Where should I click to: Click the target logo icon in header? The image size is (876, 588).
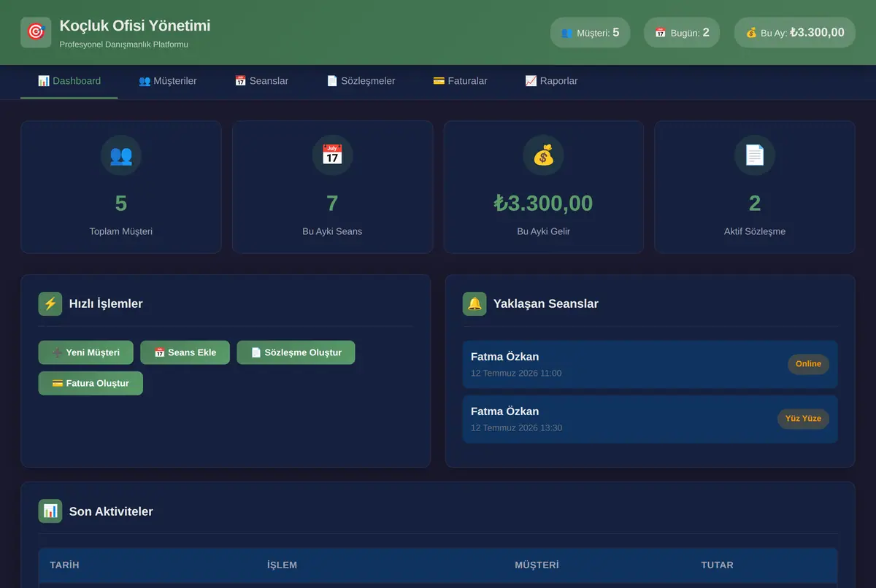[36, 32]
